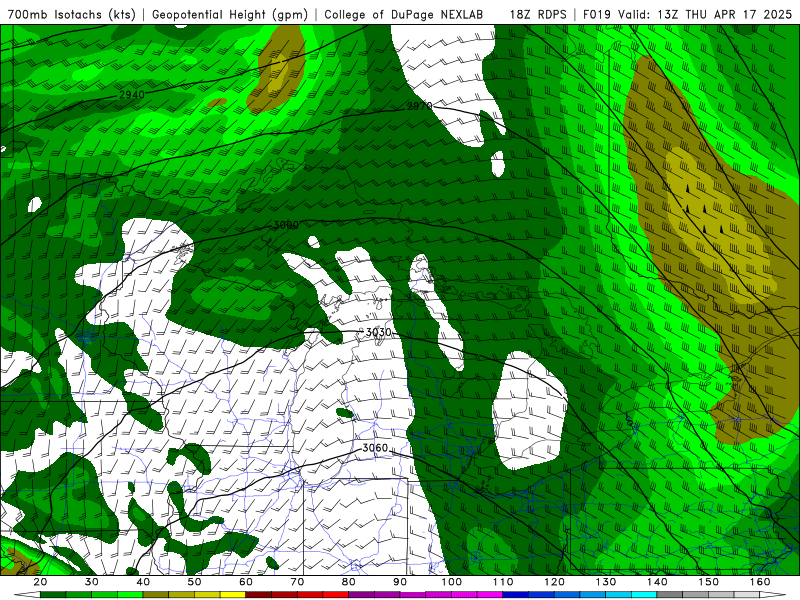
Task: Click the 140 kts colorbar label
Action: [x=657, y=582]
